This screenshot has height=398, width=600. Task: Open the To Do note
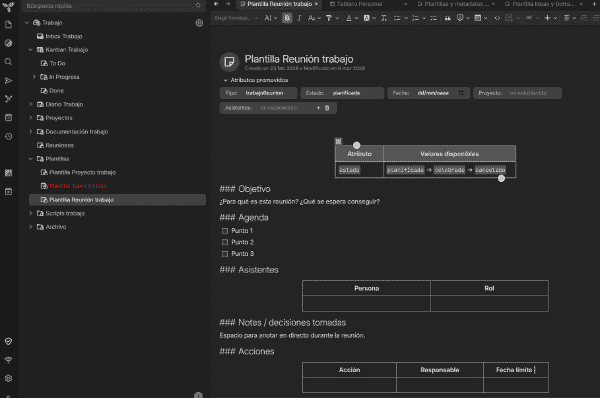(x=57, y=64)
